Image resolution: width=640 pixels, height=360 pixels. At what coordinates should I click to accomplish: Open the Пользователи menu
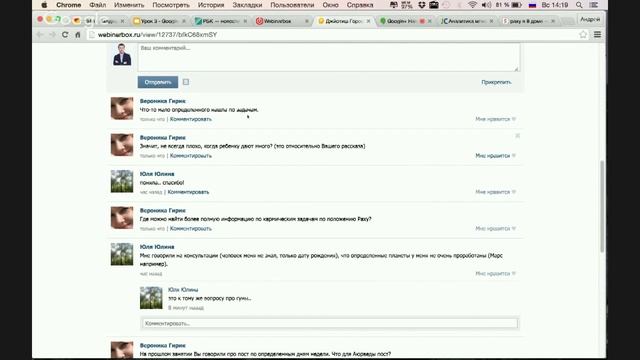click(x=292, y=5)
